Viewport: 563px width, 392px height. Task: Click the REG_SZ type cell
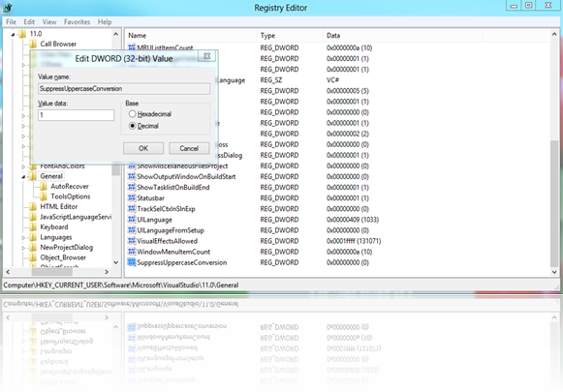(271, 80)
